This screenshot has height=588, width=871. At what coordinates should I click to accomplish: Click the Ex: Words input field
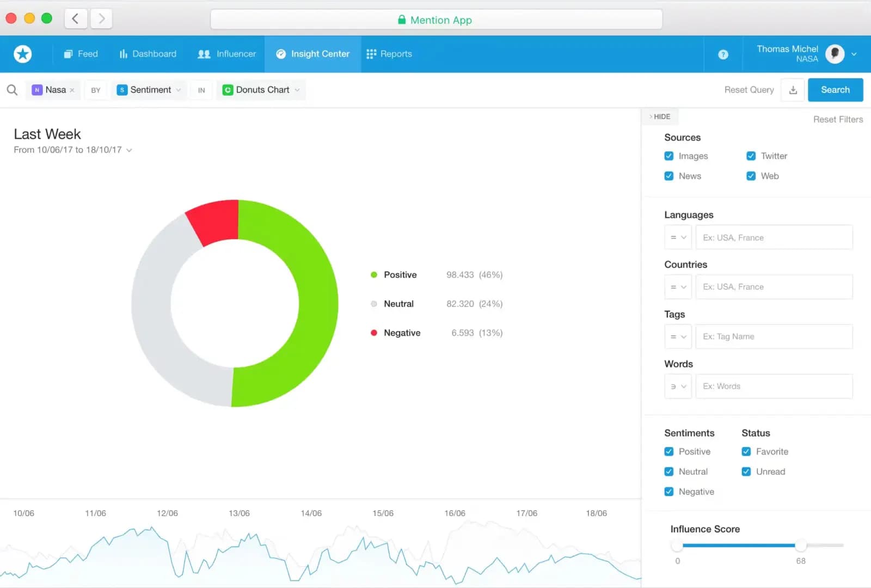coord(774,386)
